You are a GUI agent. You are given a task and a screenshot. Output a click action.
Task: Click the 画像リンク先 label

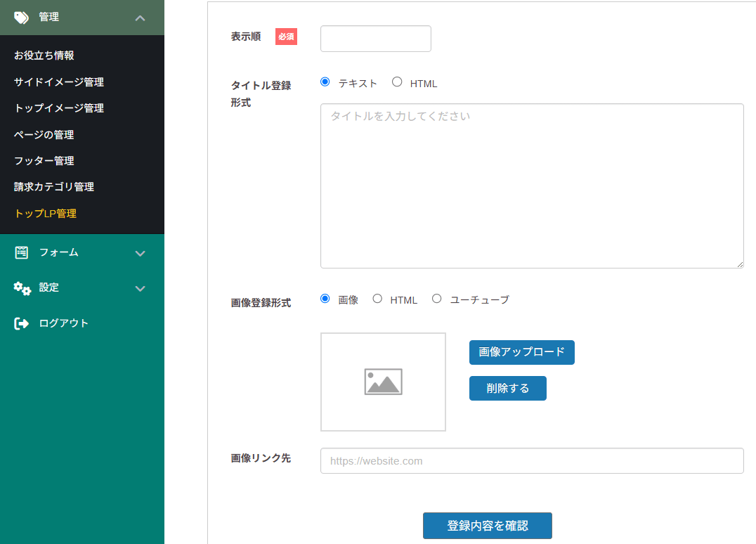(x=261, y=458)
